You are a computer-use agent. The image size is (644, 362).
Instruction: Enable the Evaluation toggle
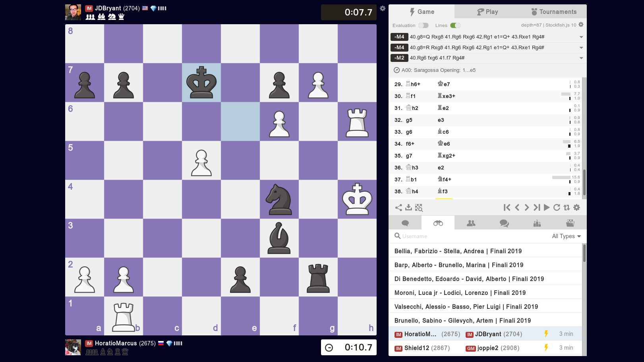point(424,25)
